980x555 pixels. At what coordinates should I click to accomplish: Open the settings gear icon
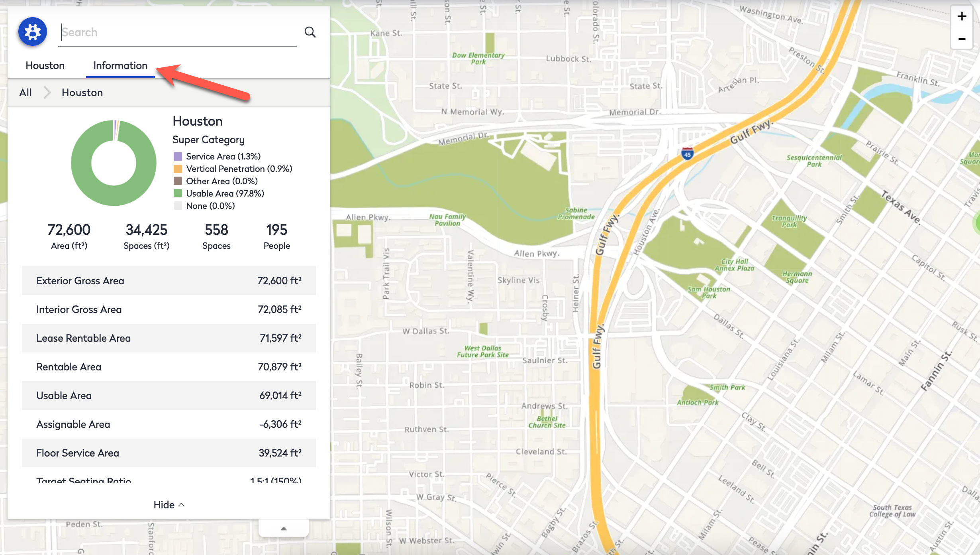(x=33, y=32)
